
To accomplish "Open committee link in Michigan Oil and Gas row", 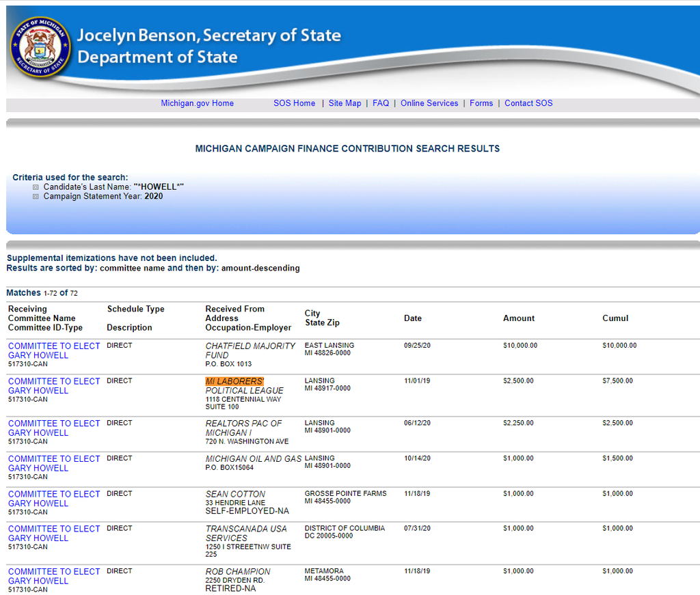I will click(54, 463).
